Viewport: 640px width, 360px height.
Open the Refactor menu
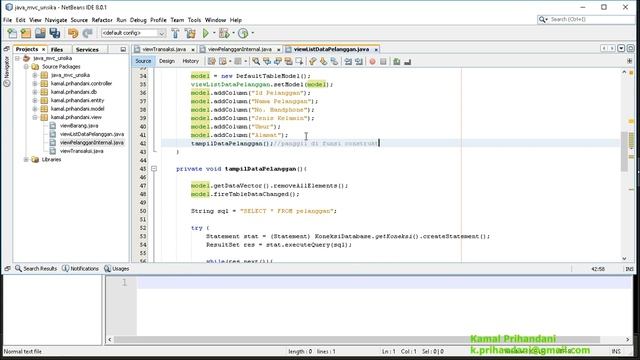coord(102,20)
